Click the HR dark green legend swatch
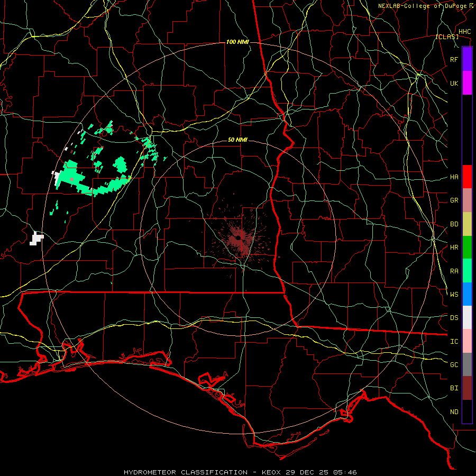 click(x=467, y=248)
